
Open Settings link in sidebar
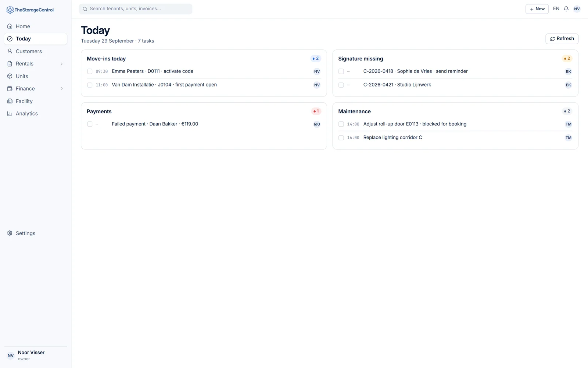coord(35,233)
